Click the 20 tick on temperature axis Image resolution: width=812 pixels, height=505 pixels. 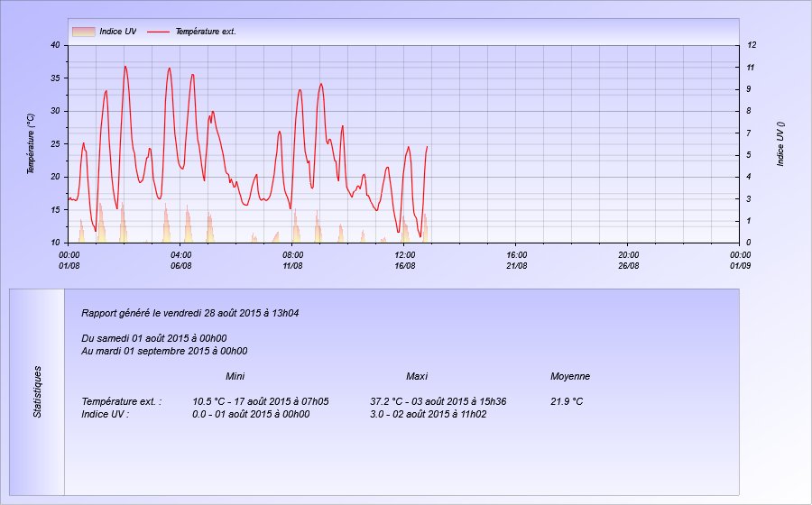[x=55, y=177]
